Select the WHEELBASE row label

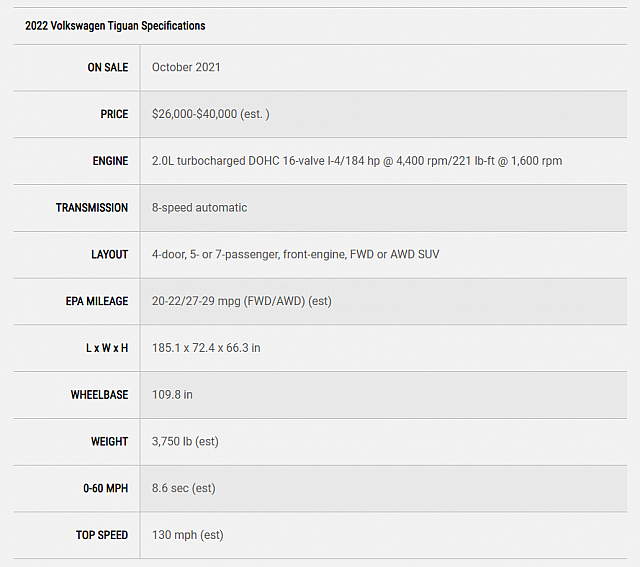100,395
